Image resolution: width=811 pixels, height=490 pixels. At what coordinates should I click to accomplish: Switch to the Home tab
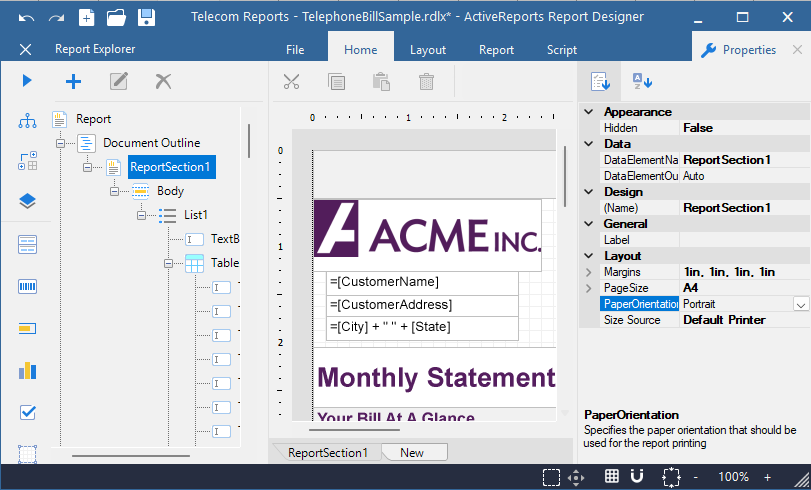click(x=361, y=50)
